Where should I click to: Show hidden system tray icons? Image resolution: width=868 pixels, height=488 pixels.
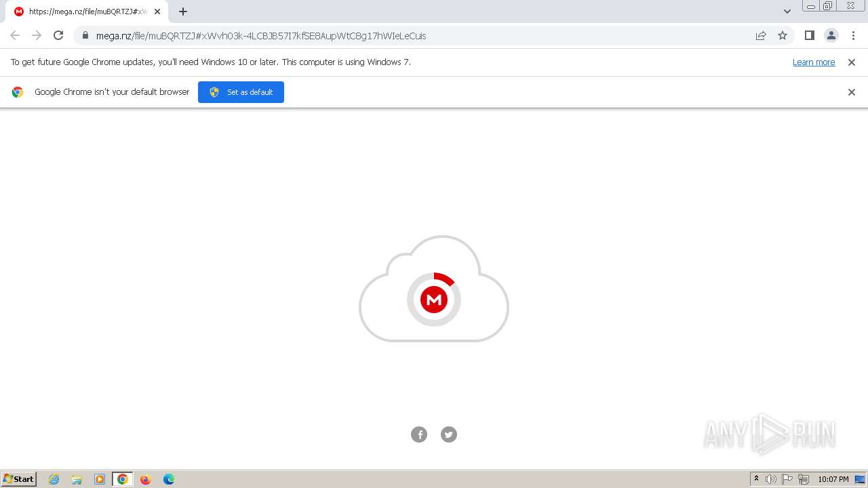pos(756,479)
